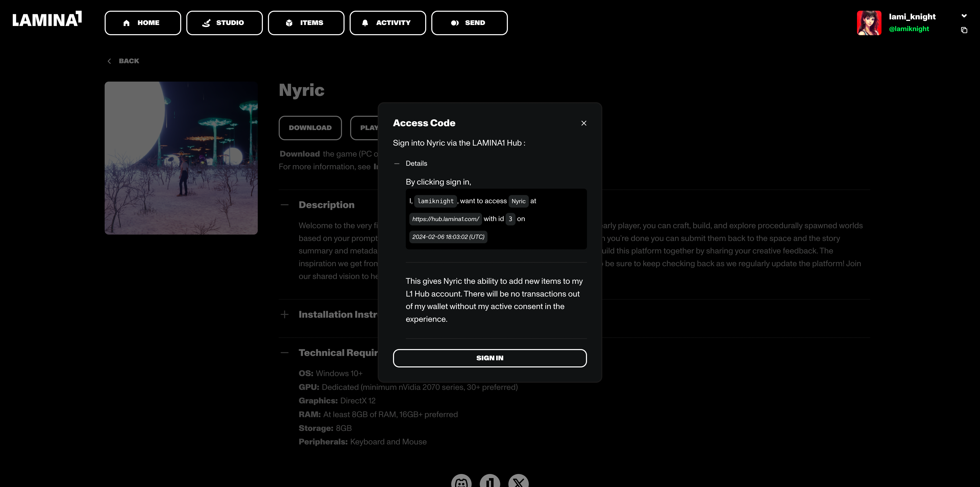
Task: Open the Home page
Action: click(143, 23)
